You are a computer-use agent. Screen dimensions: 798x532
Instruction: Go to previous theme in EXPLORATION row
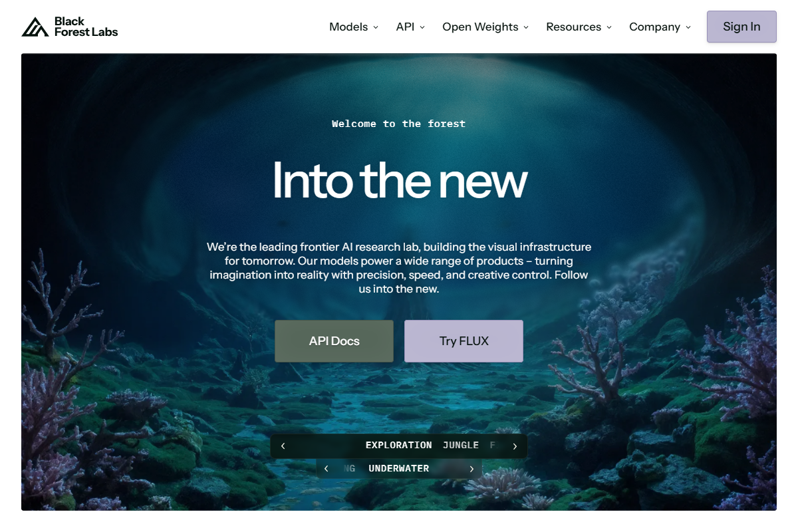283,446
